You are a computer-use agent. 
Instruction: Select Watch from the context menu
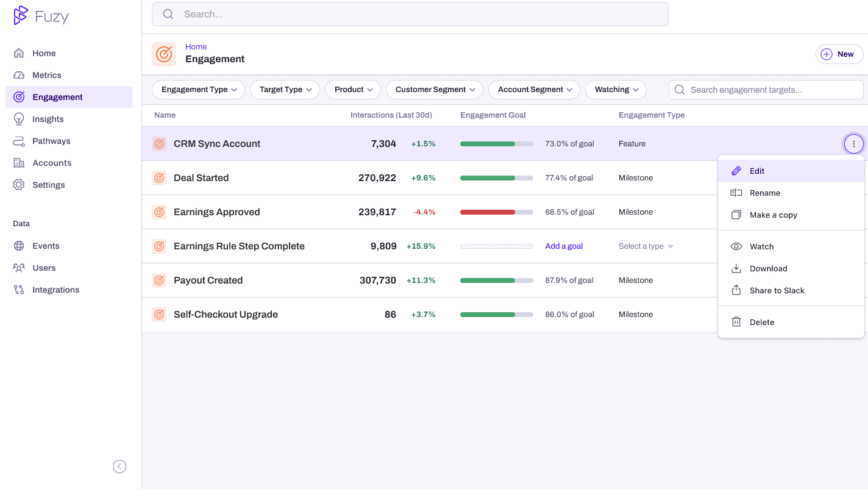click(761, 246)
